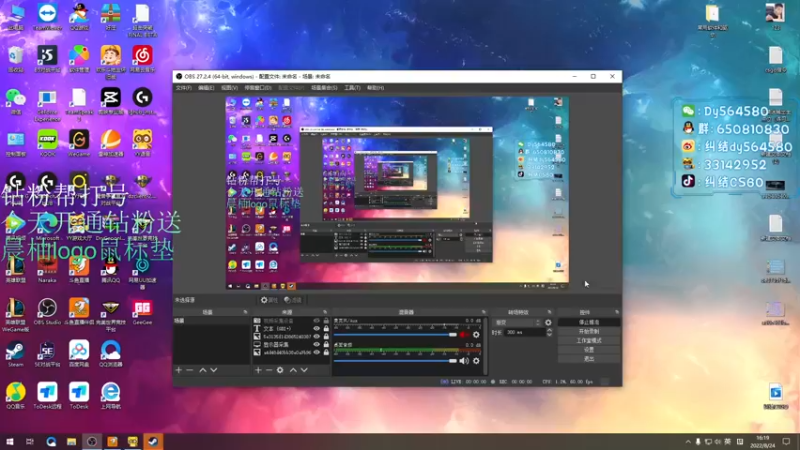Pop out Controls dock header icon
Image resolution: width=800 pixels, height=450 pixels.
[x=617, y=312]
